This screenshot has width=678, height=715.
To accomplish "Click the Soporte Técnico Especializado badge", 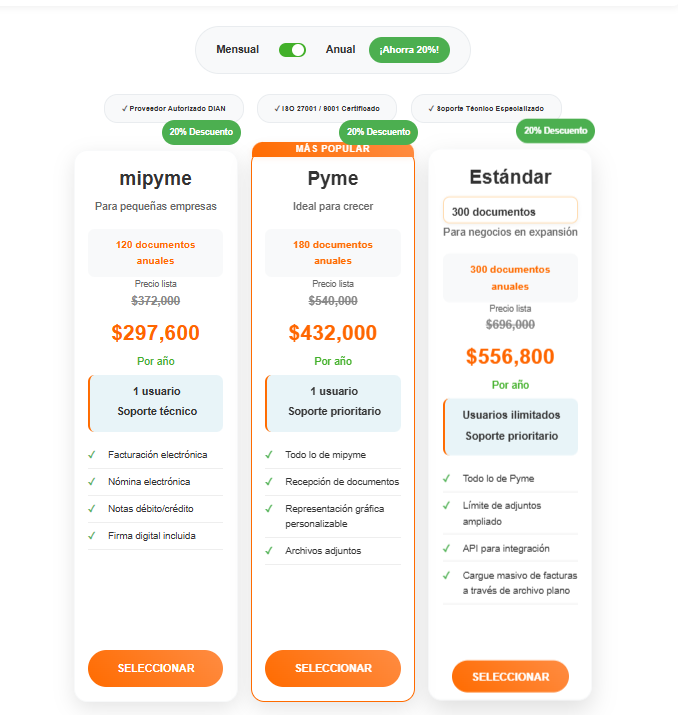I will point(486,108).
